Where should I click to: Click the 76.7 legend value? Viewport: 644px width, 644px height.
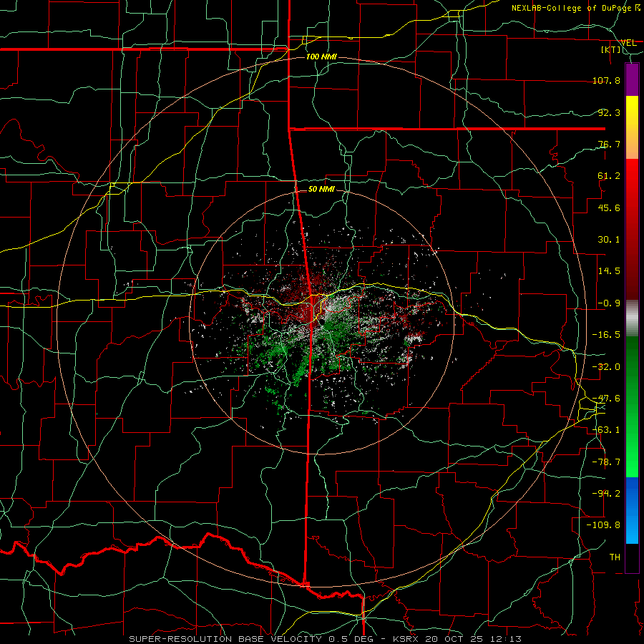(x=609, y=144)
